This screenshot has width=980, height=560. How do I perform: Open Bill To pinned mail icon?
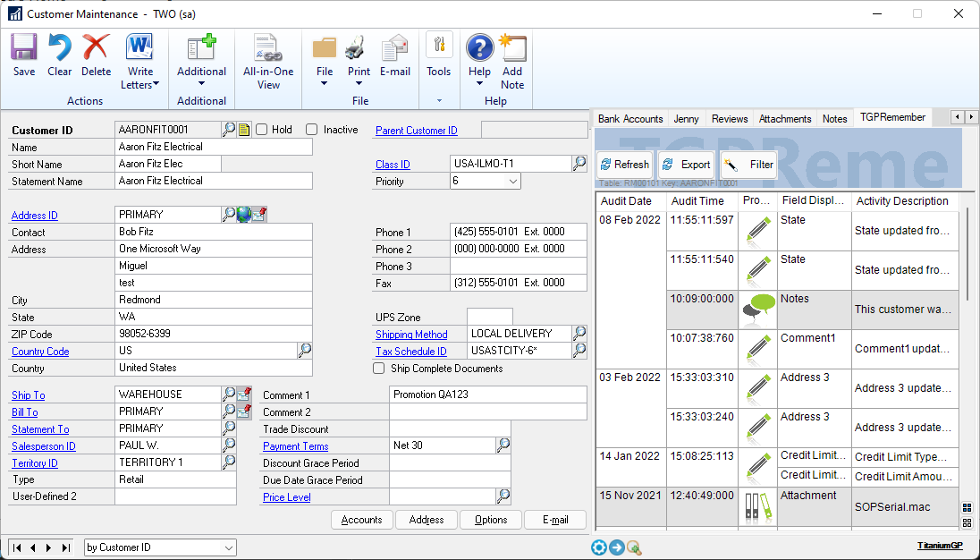point(244,411)
